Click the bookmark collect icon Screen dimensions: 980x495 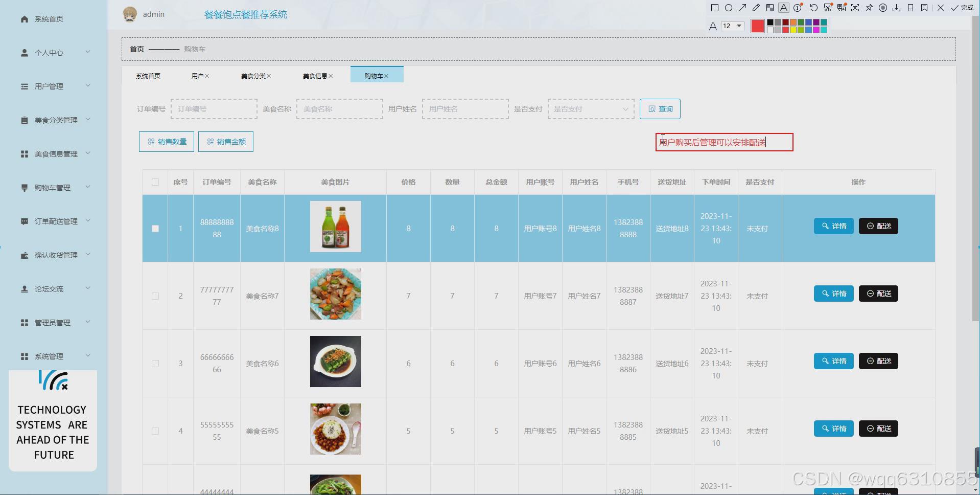tap(924, 8)
